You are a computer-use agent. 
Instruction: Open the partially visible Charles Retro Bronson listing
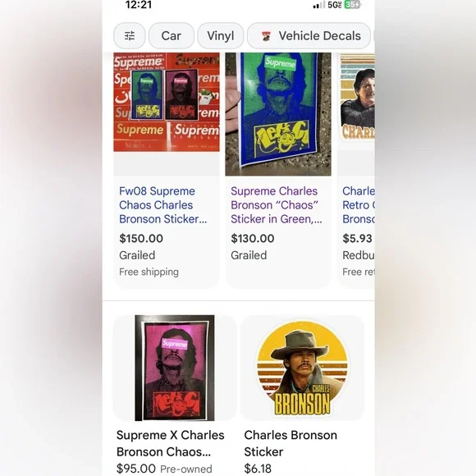(x=358, y=205)
